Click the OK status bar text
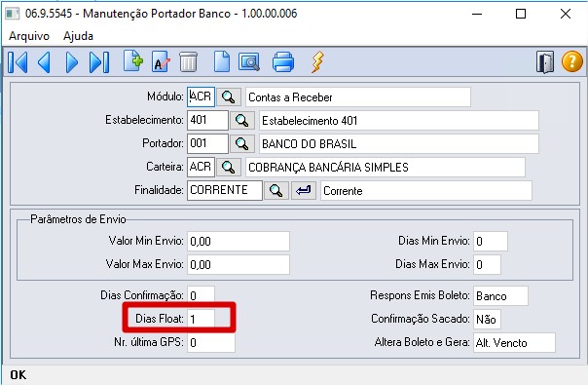The height and width of the screenshot is (385, 588). coord(18,375)
